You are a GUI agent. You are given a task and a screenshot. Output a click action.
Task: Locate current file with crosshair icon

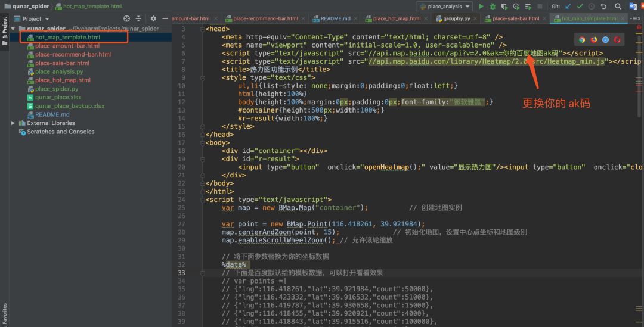click(x=126, y=18)
